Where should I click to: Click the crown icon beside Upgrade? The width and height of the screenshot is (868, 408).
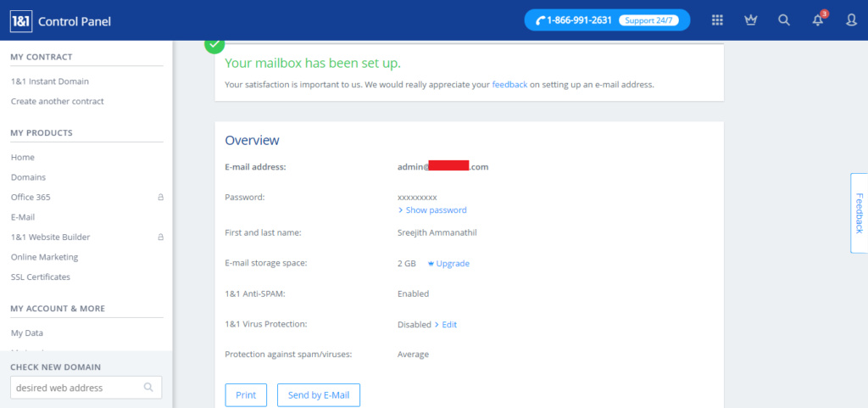(x=431, y=264)
